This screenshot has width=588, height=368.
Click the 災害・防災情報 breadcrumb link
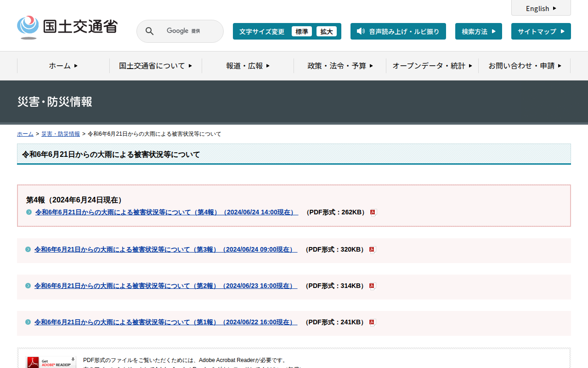tap(60, 134)
